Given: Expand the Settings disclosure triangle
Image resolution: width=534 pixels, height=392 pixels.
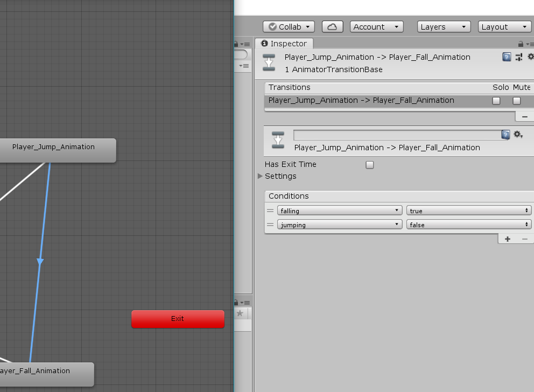Looking at the screenshot, I should point(260,176).
